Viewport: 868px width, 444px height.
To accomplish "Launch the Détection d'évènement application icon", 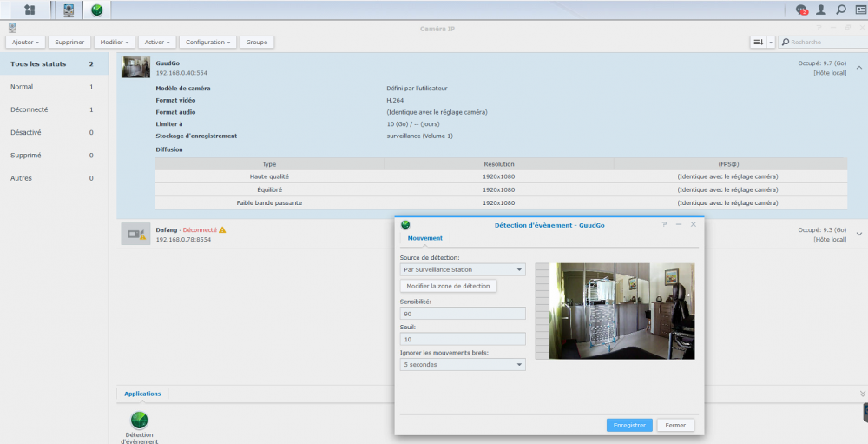I will coord(139,421).
